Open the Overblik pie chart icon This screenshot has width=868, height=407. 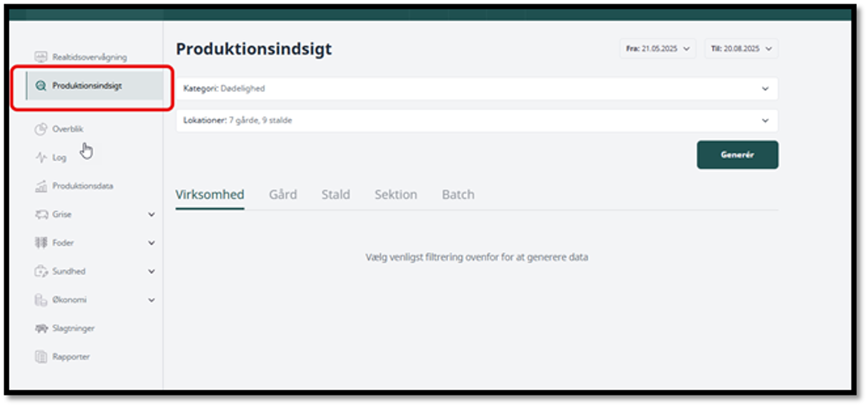pyautogui.click(x=41, y=129)
